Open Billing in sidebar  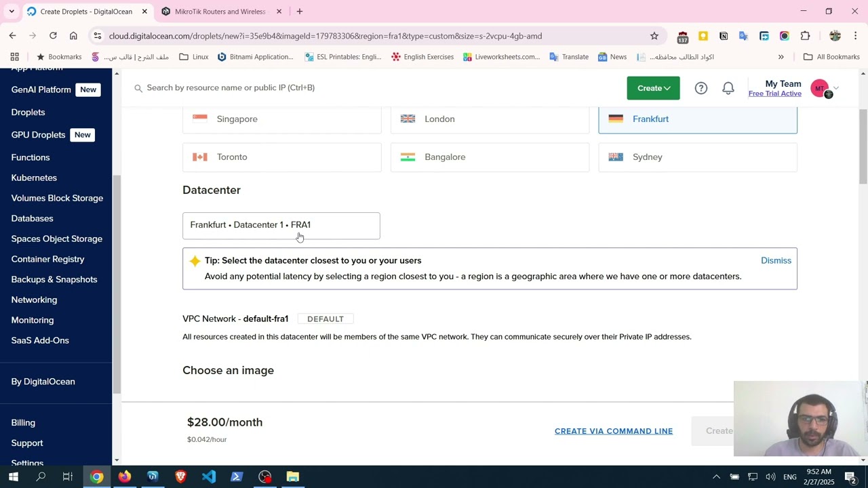click(23, 423)
